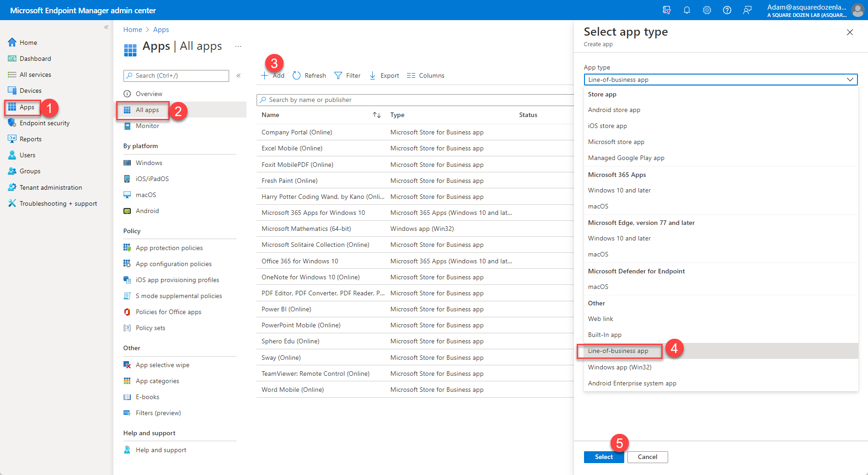Click Export in the toolbar
This screenshot has width=868, height=475.
coord(384,75)
